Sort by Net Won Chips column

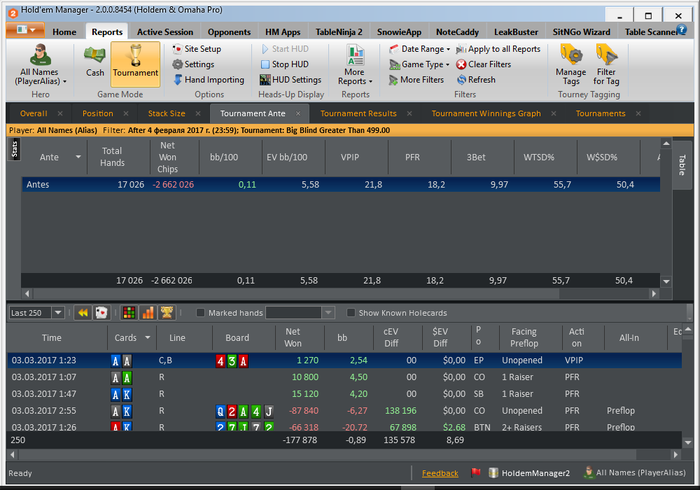167,157
